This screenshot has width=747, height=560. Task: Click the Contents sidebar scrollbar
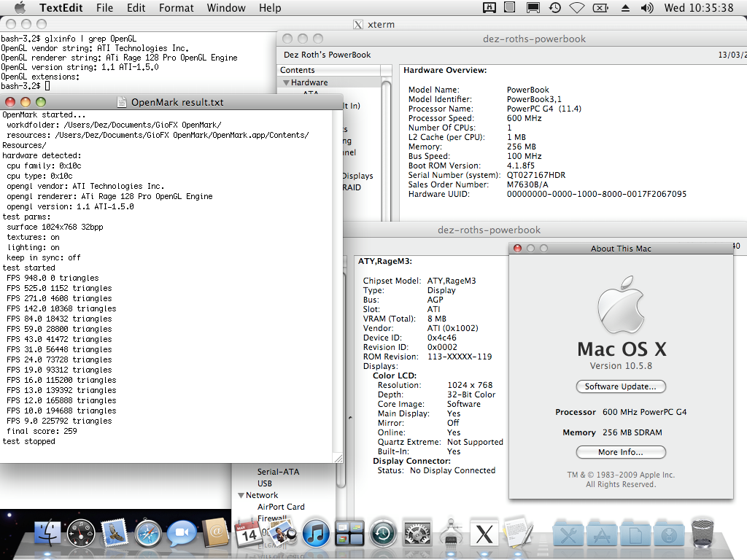(387, 150)
